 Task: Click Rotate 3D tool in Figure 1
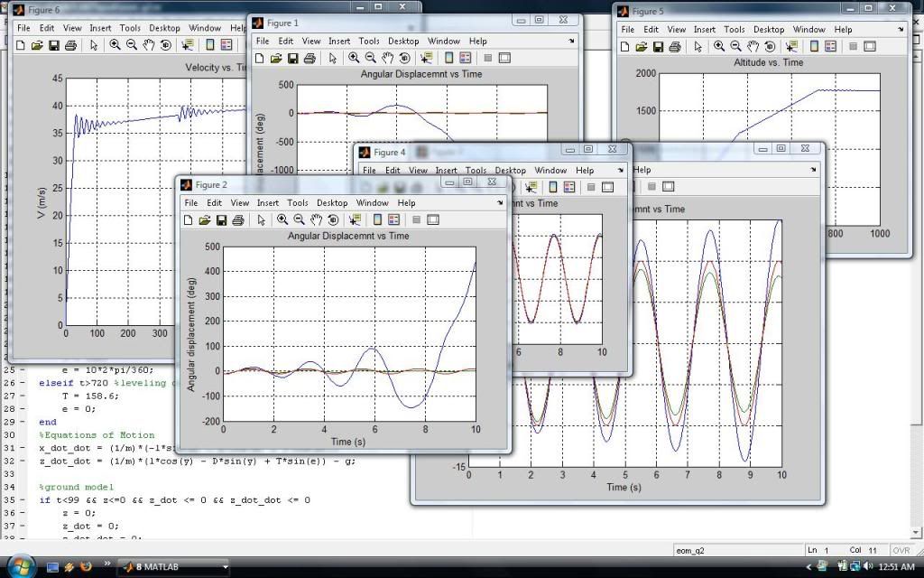point(405,59)
